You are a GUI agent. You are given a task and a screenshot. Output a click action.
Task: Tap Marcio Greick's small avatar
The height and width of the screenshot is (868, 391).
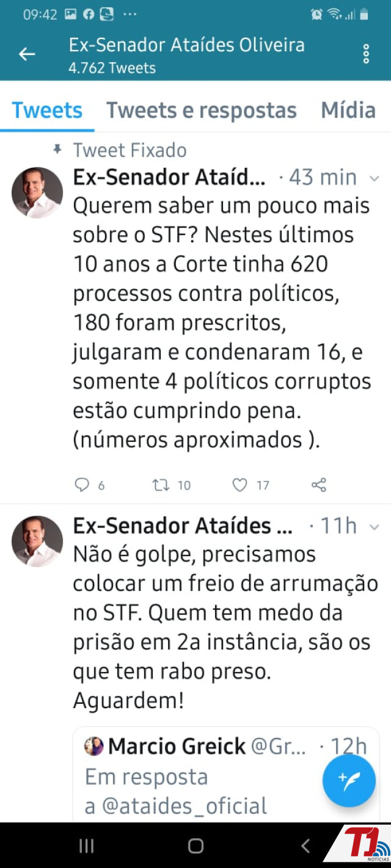pos(94,746)
